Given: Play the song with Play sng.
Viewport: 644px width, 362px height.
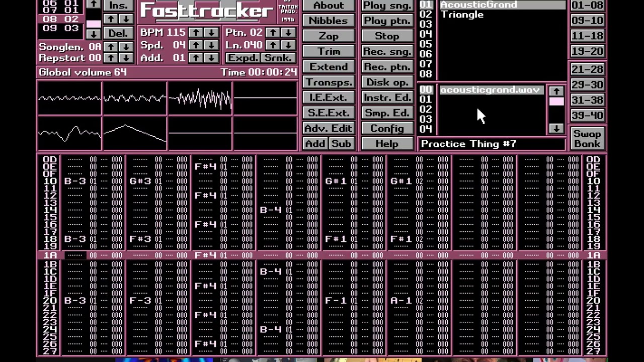Looking at the screenshot, I should tap(387, 6).
